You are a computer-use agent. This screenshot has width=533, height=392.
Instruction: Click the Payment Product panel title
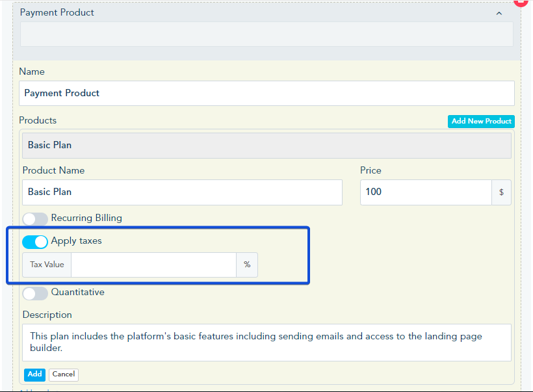57,12
